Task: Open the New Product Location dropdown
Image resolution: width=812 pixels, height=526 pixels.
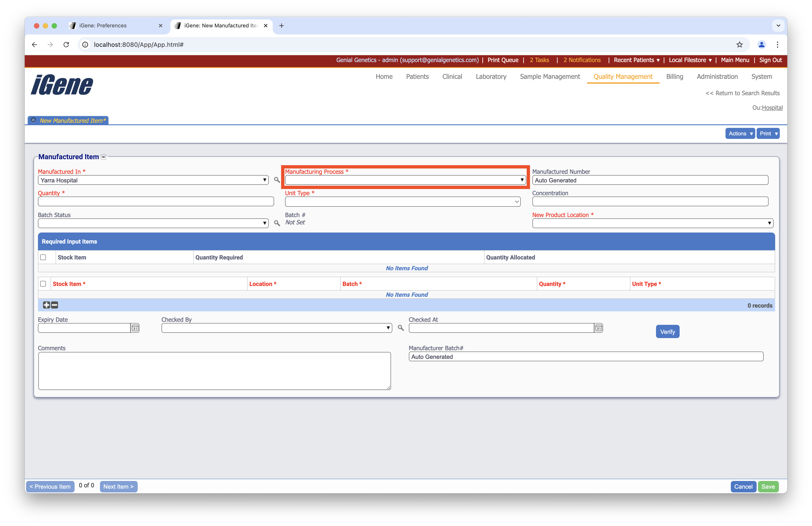Action: [652, 223]
